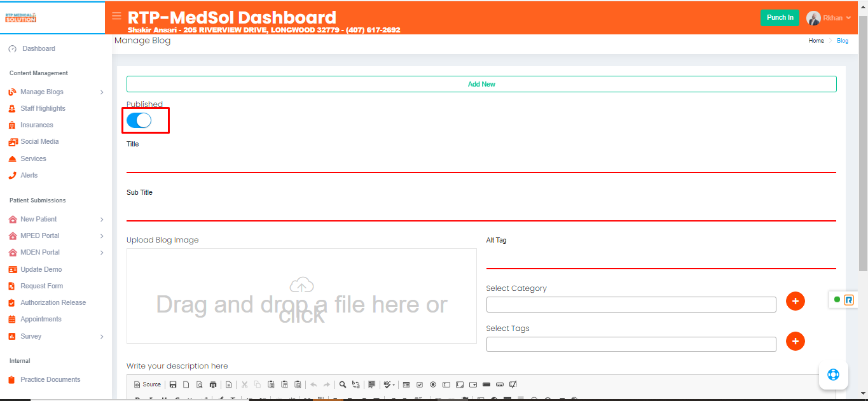The image size is (868, 401).
Task: Expand the MDEN Portal submenu chevron
Action: (102, 253)
